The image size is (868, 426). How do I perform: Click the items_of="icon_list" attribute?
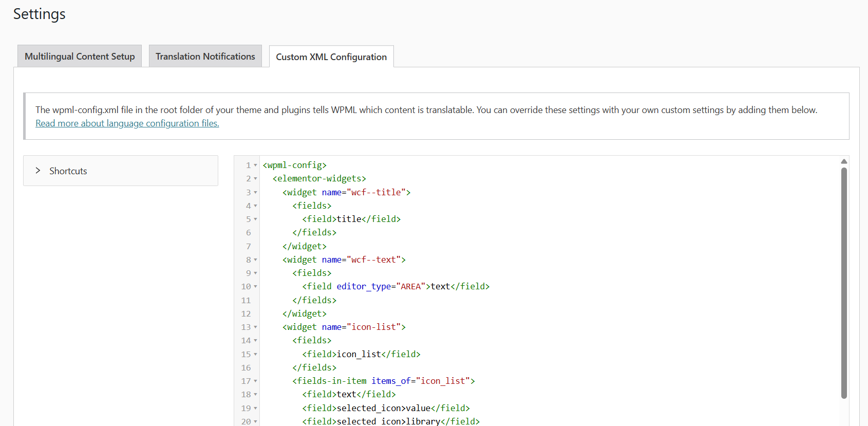(421, 381)
